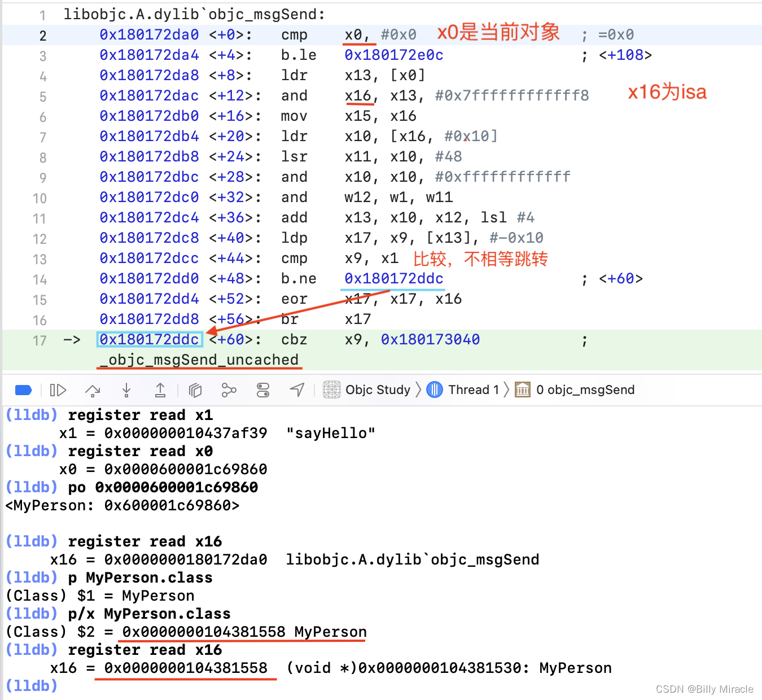Click the $2 = 0x0000000104381558 MyPerson result

pos(222,632)
